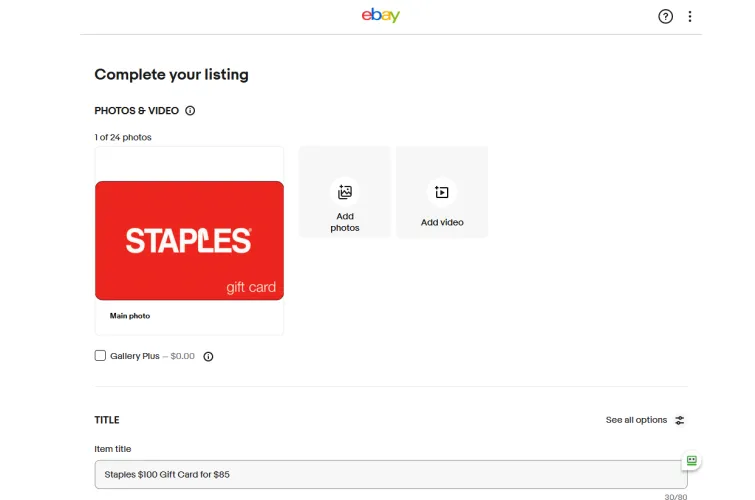755x500 pixels.
Task: Click the Add photos image icon
Action: pyautogui.click(x=345, y=192)
